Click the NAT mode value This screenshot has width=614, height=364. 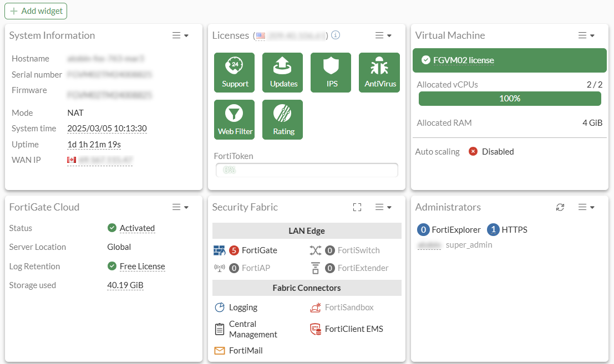[75, 112]
